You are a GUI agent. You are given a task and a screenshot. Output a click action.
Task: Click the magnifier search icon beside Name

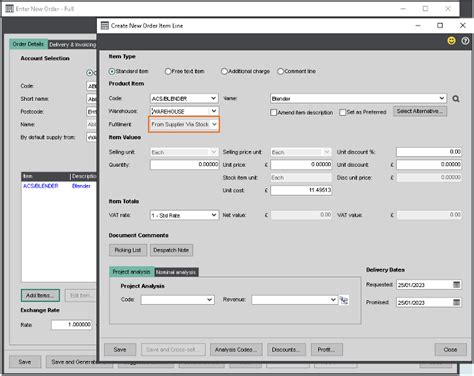(456, 99)
